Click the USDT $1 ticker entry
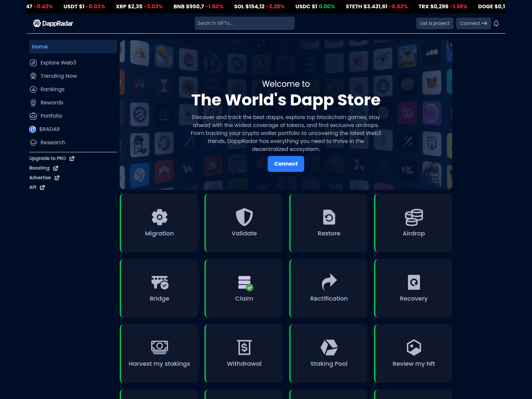The width and height of the screenshot is (532, 399). tap(84, 6)
